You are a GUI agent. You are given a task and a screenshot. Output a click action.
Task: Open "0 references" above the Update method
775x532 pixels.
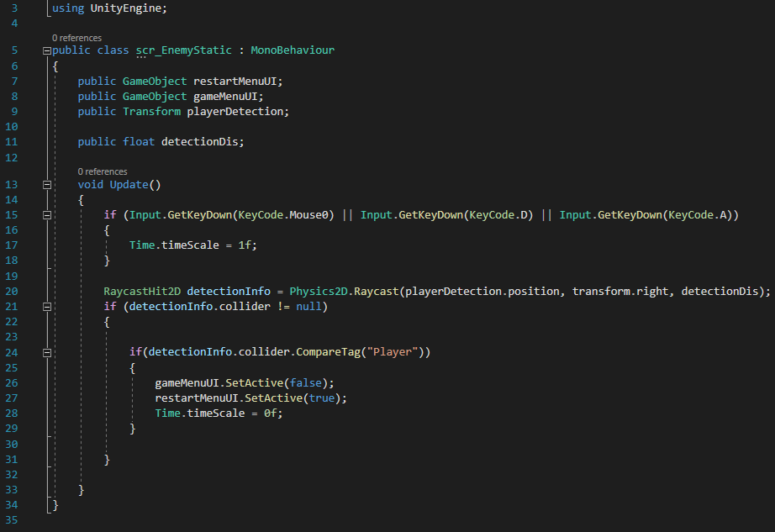(103, 171)
